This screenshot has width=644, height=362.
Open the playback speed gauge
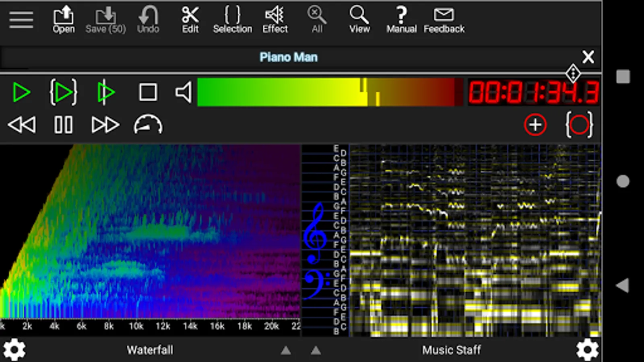[148, 124]
